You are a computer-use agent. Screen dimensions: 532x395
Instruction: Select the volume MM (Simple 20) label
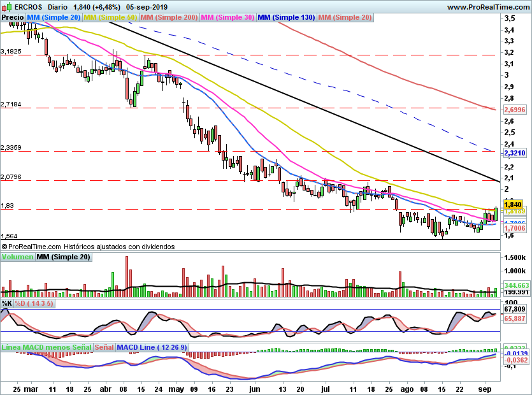[x=64, y=257]
